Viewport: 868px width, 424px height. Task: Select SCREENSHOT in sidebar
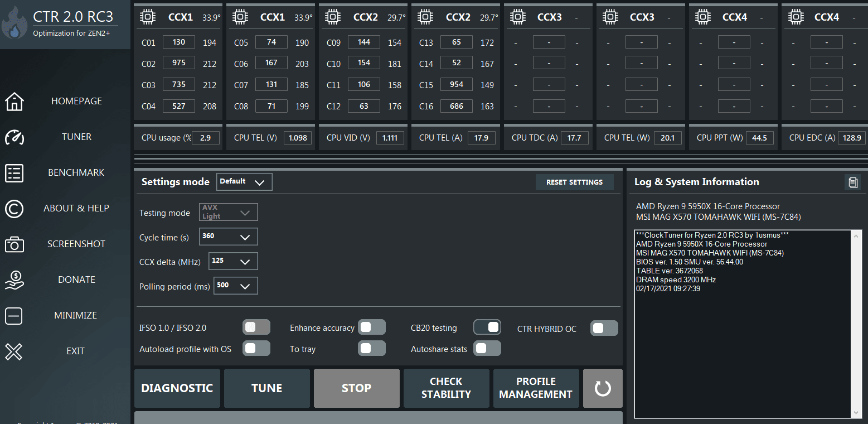click(76, 244)
